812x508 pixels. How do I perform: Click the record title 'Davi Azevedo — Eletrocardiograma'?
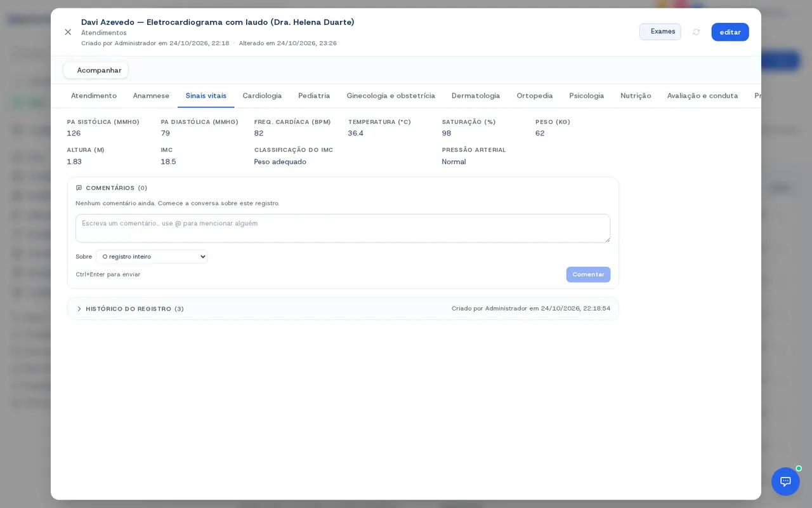pos(218,22)
